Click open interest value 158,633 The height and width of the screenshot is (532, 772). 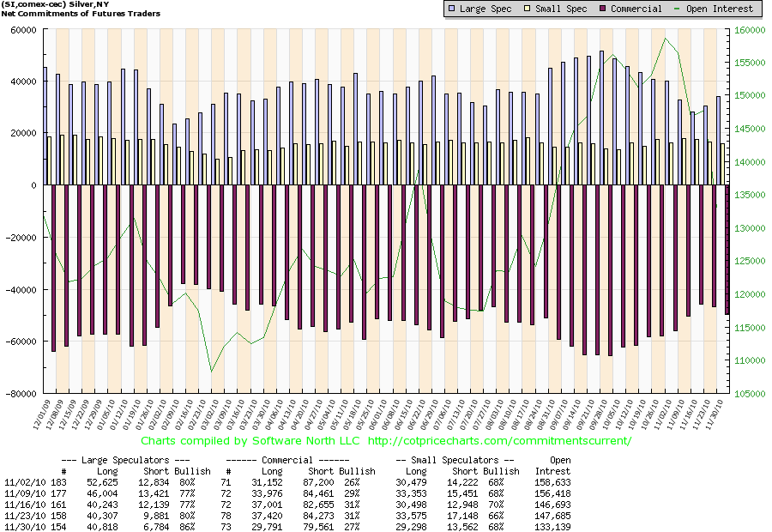[553, 483]
